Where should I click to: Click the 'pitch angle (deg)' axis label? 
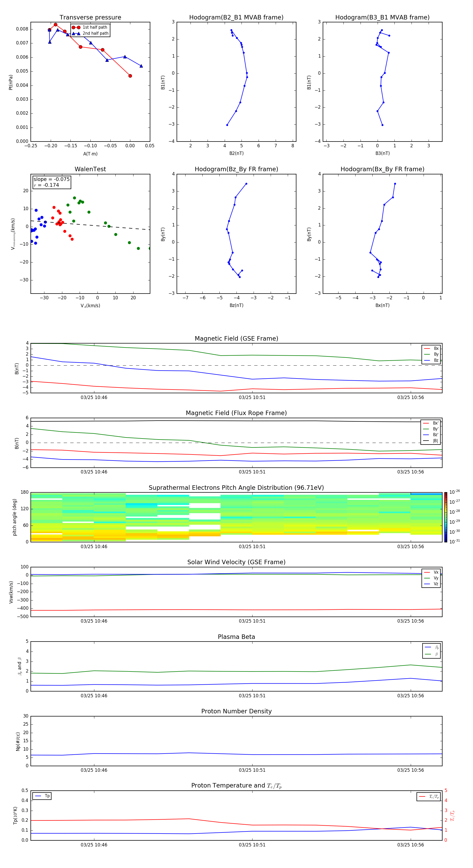[14, 517]
